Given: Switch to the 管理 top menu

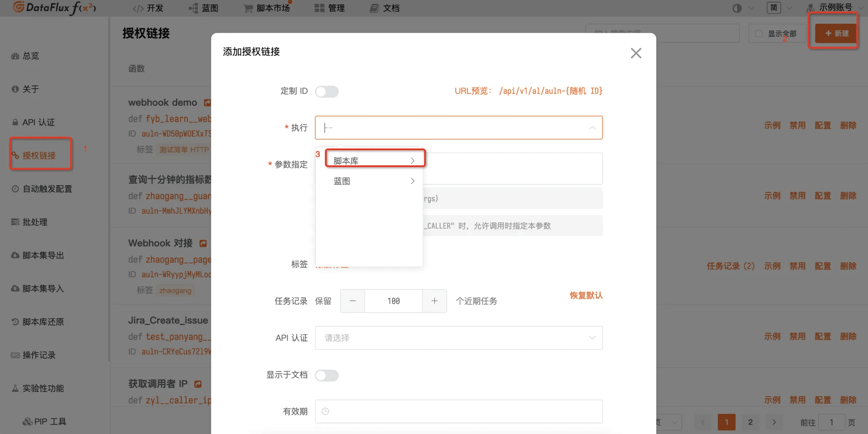Looking at the screenshot, I should click(330, 8).
